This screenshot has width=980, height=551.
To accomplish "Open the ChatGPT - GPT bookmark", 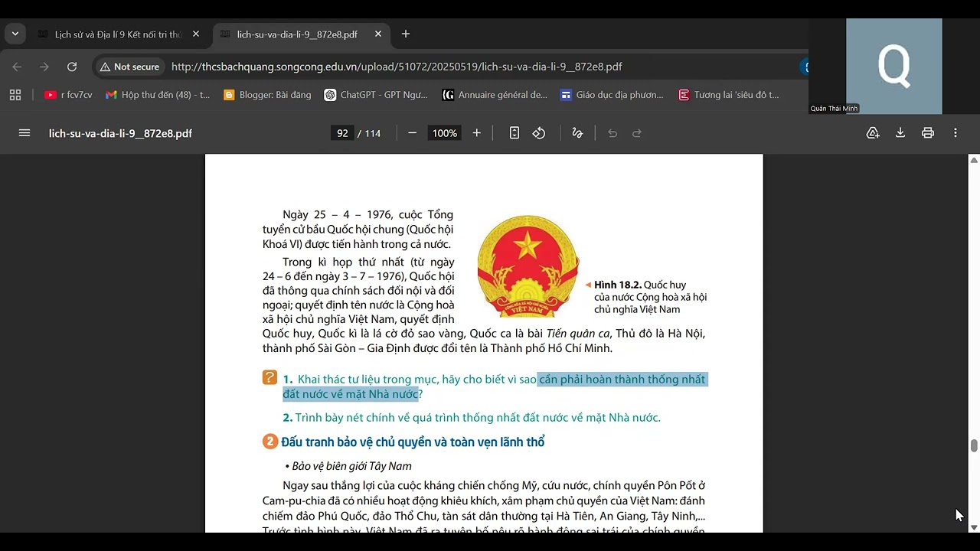I will (376, 95).
